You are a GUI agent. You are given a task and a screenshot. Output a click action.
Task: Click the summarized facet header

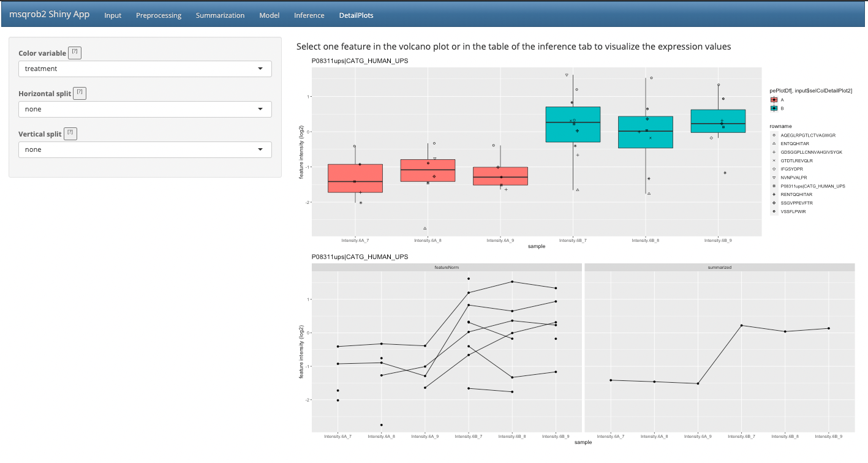tap(719, 267)
